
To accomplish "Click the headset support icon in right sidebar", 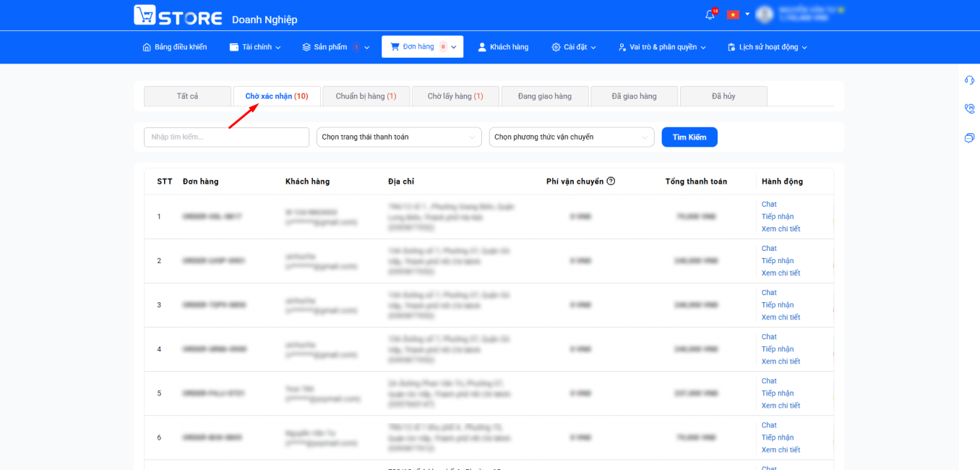I will point(969,80).
